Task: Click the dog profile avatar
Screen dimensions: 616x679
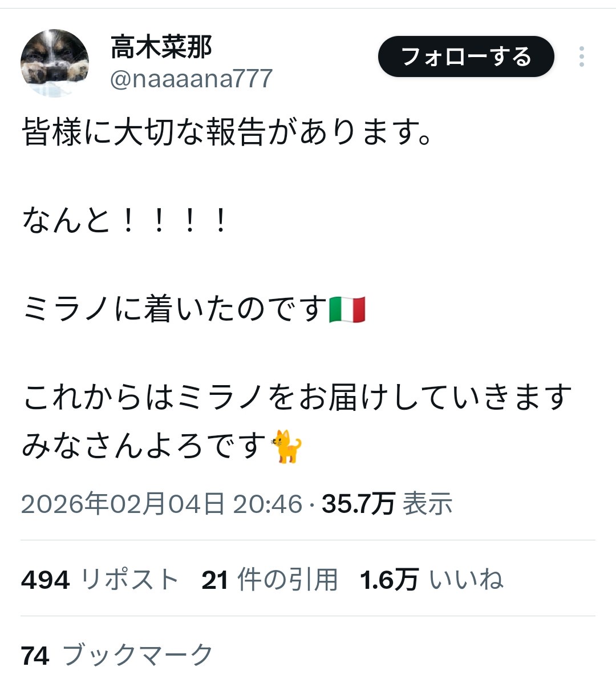Action: (x=55, y=63)
